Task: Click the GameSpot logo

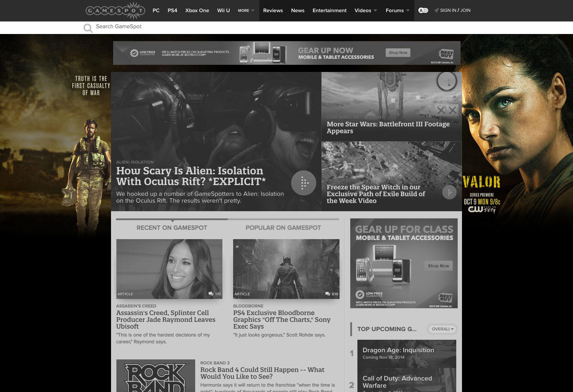Action: tap(115, 10)
